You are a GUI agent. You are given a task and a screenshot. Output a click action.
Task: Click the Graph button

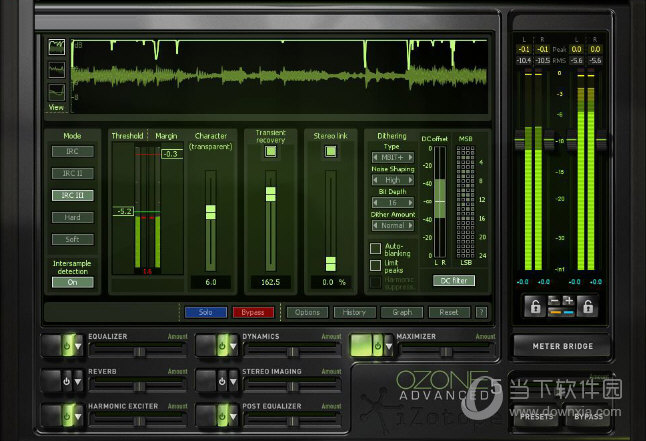click(x=402, y=312)
